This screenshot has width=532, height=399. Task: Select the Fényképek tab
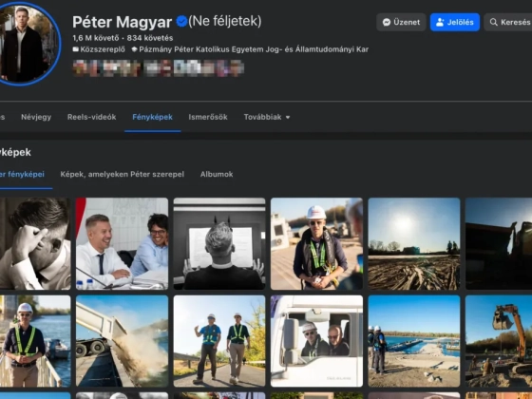pyautogui.click(x=152, y=117)
